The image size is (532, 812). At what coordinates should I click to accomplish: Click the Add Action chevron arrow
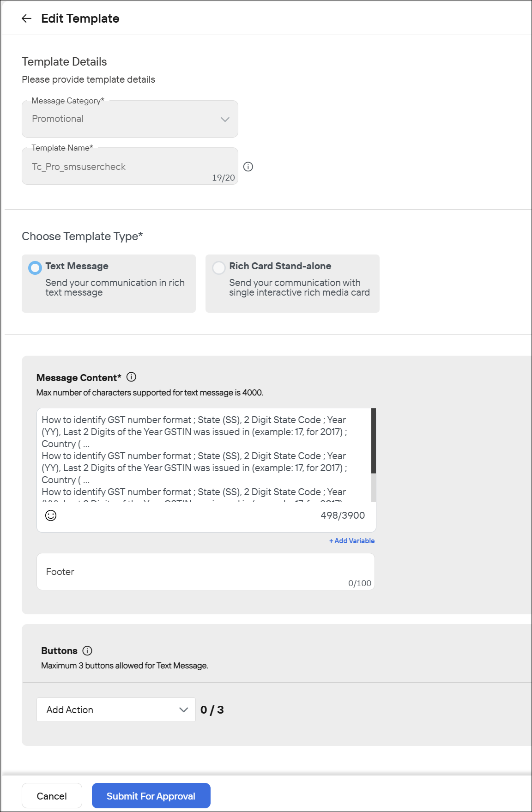coord(184,710)
